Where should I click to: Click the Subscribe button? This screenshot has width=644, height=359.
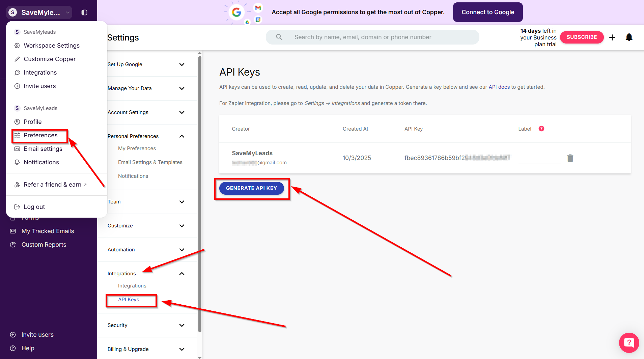pos(582,37)
